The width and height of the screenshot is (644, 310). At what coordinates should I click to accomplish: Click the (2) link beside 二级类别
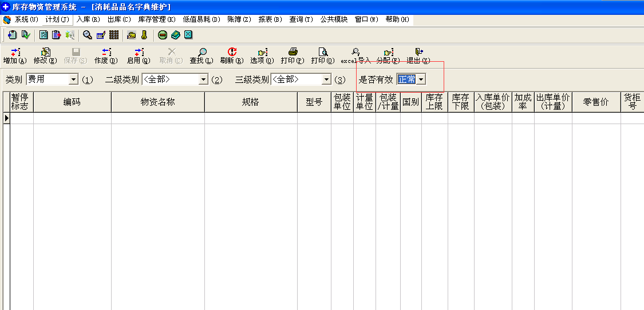pos(217,80)
